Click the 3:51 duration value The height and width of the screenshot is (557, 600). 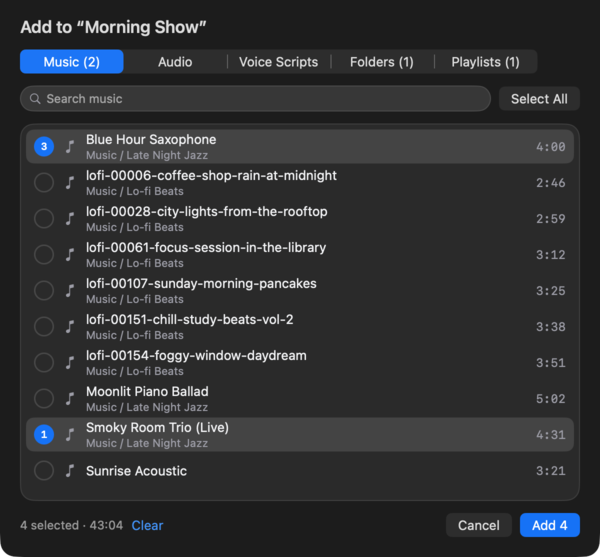pyautogui.click(x=550, y=363)
